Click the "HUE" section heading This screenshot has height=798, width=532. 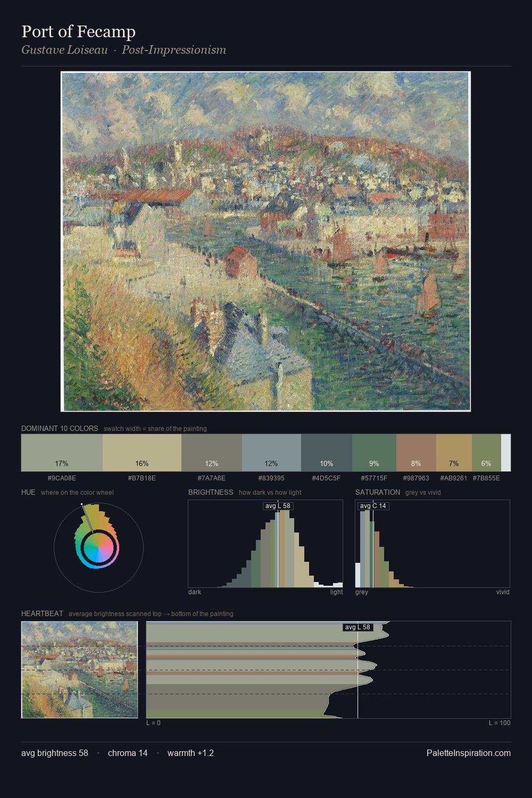click(28, 492)
